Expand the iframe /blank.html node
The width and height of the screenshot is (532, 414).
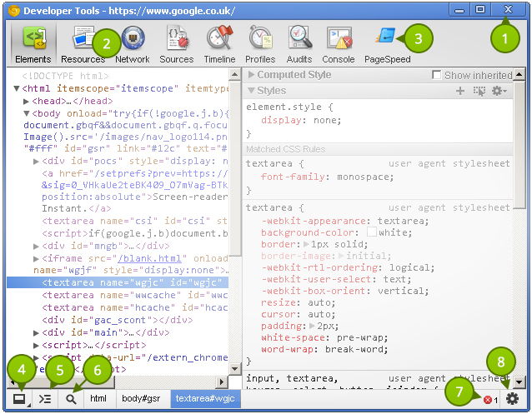36,258
